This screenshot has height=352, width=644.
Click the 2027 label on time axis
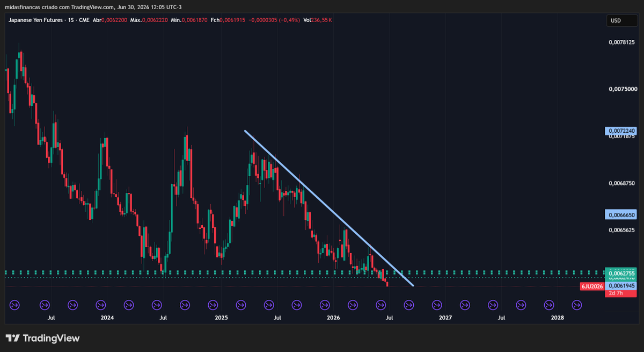point(445,318)
